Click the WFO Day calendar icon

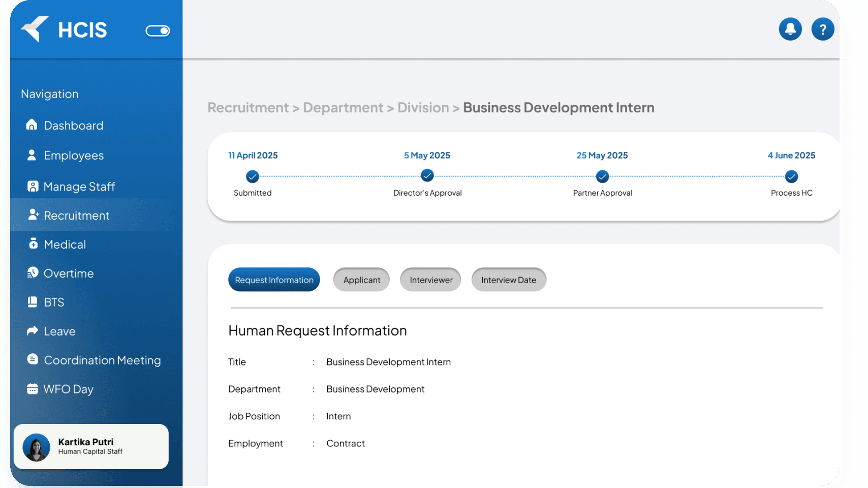33,389
